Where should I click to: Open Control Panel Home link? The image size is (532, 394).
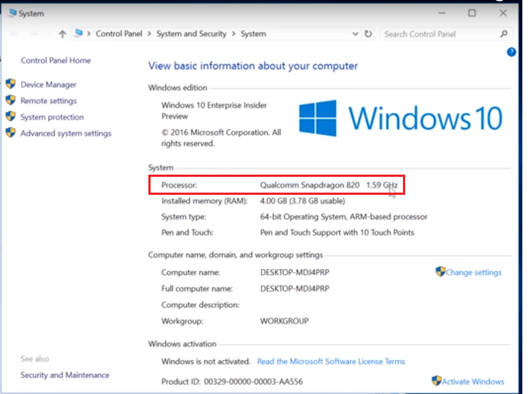56,61
